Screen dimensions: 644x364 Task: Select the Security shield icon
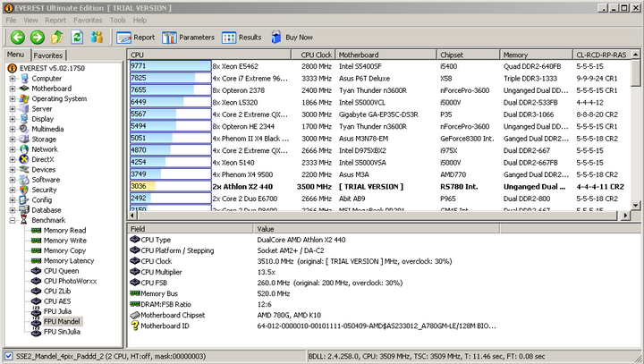24,190
